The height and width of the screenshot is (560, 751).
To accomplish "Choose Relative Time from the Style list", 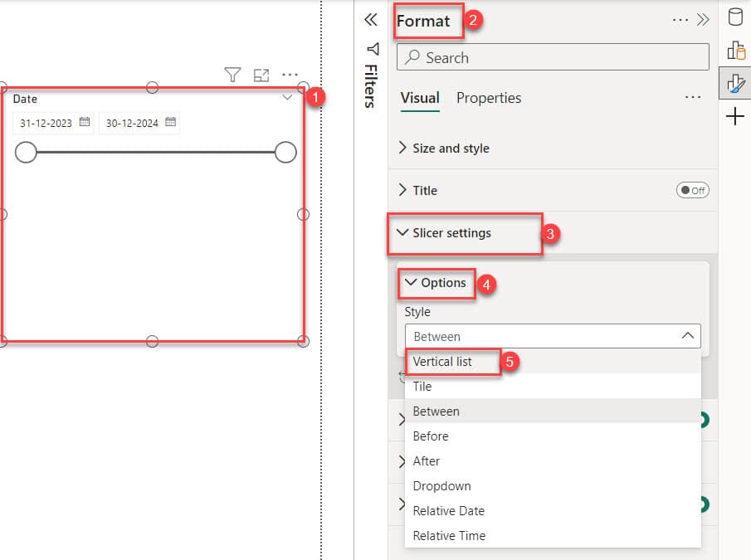I will 553,536.
